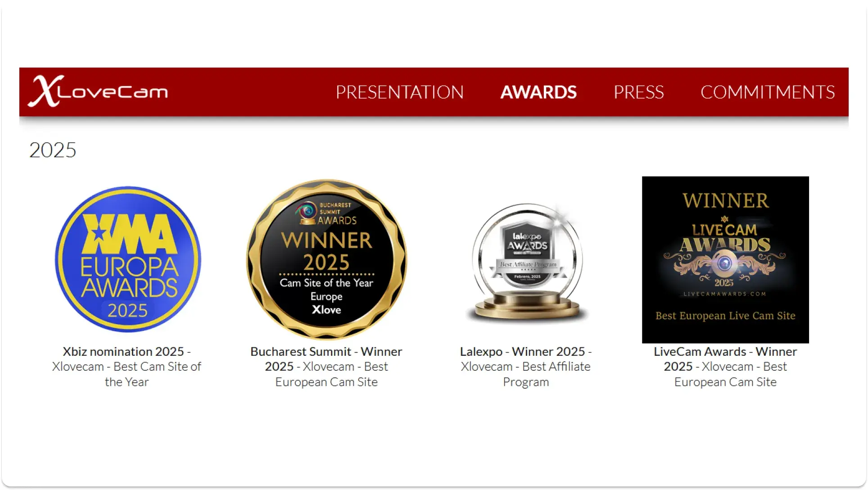Open the PRESENTATION menu item
Viewport: 868px width, 490px height.
[399, 92]
